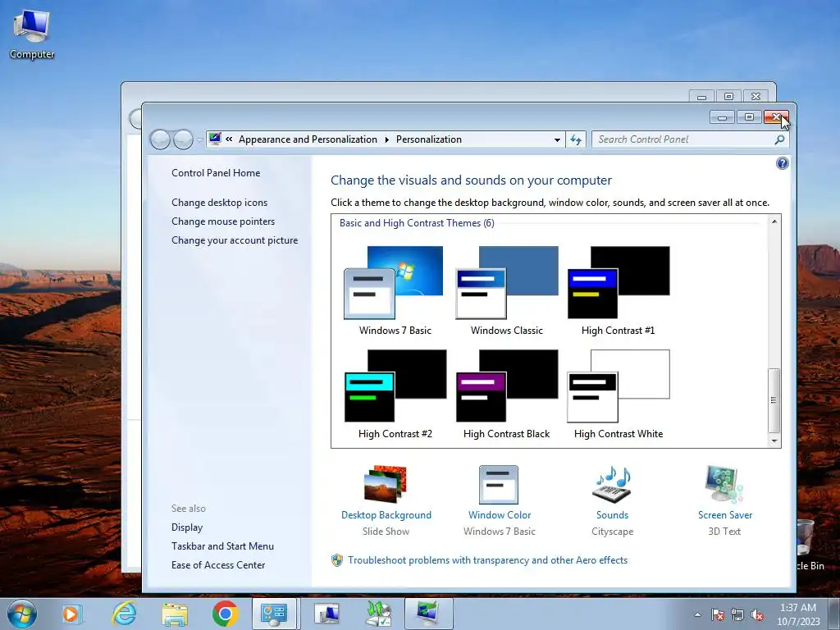840x630 pixels.
Task: Open Change your account picture link
Action: (235, 240)
